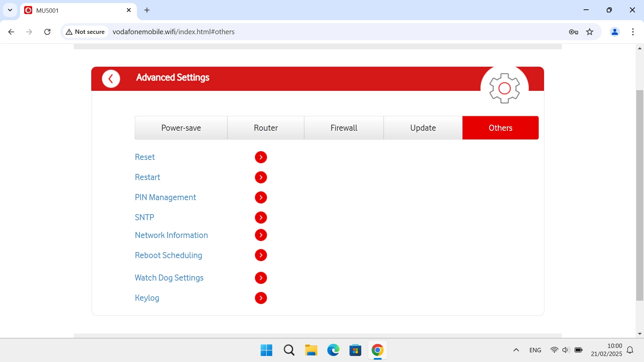Click the gear icon in settings header
The height and width of the screenshot is (362, 644).
tap(504, 88)
